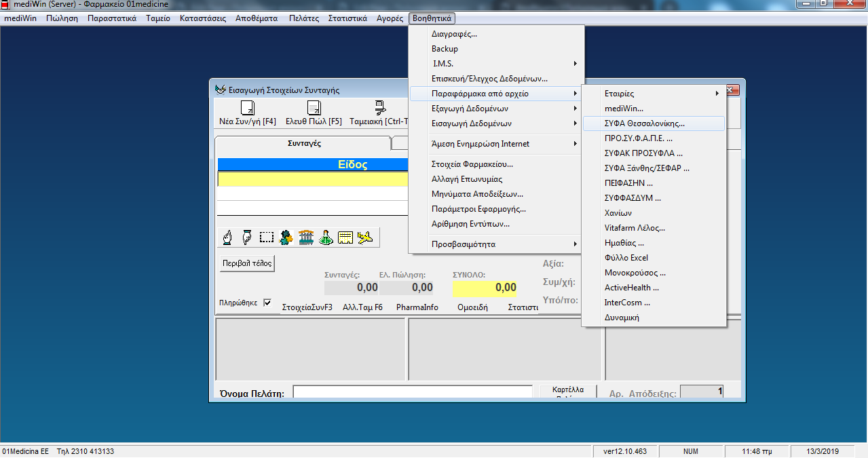Select ΣΥΦΦΑΣΔΥΜ ... entry
This screenshot has width=868, height=458.
[654, 198]
